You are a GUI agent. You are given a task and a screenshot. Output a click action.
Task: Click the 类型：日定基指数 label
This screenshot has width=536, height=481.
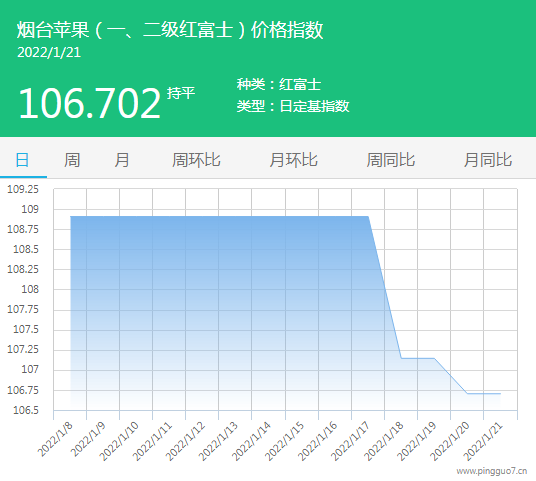pyautogui.click(x=293, y=106)
